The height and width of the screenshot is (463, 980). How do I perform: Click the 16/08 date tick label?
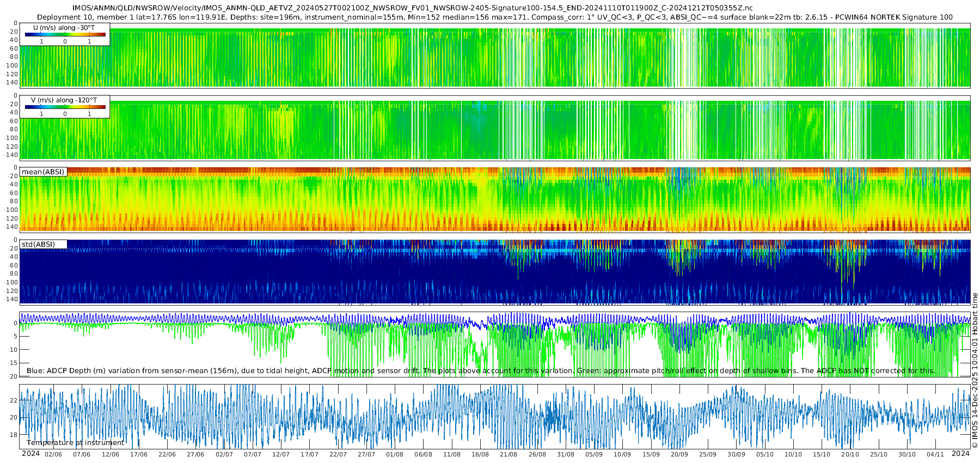(480, 454)
